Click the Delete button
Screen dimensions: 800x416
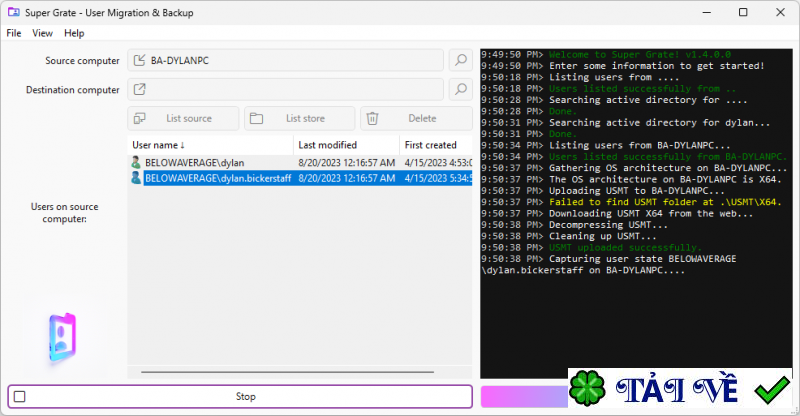[x=416, y=118]
